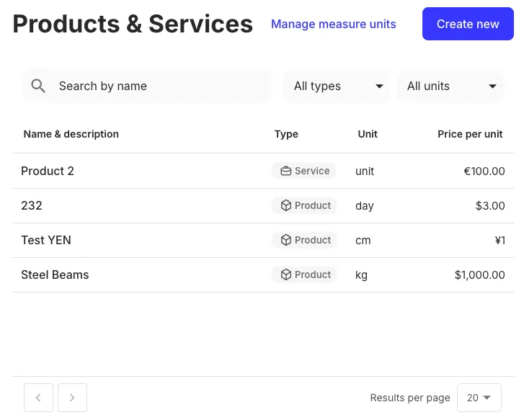Click the Unit column header
Image resolution: width=524 pixels, height=420 pixels.
tap(368, 134)
